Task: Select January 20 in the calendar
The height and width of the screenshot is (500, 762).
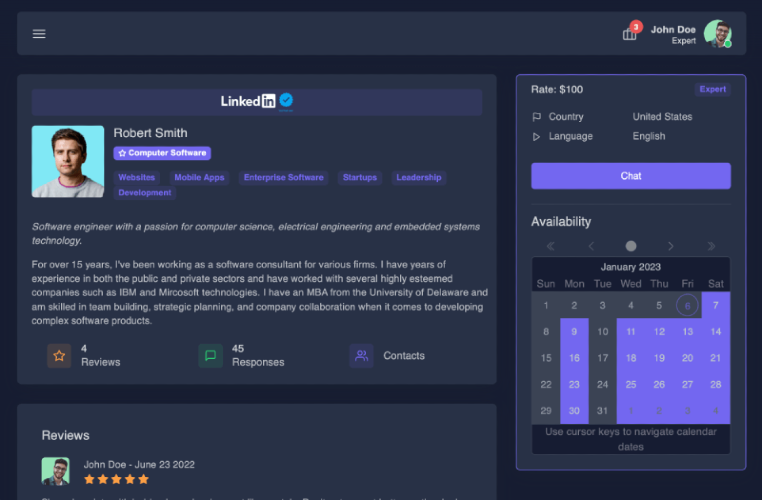Action: tap(687, 358)
